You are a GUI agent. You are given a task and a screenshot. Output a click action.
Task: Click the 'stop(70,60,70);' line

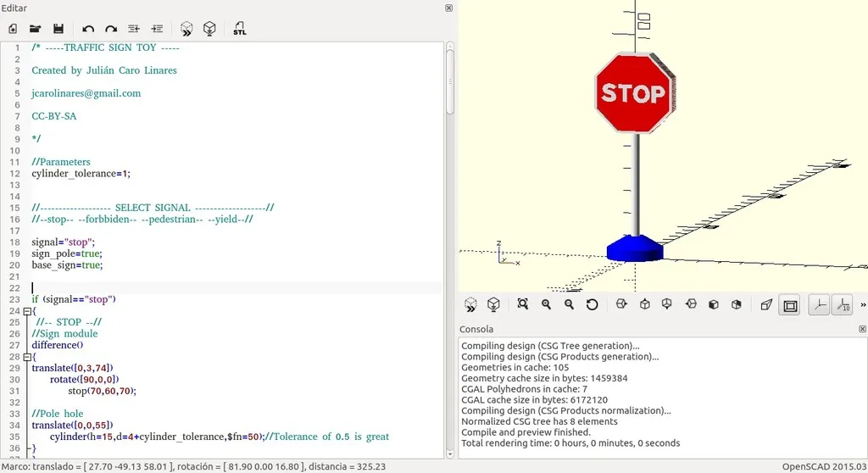pos(103,391)
